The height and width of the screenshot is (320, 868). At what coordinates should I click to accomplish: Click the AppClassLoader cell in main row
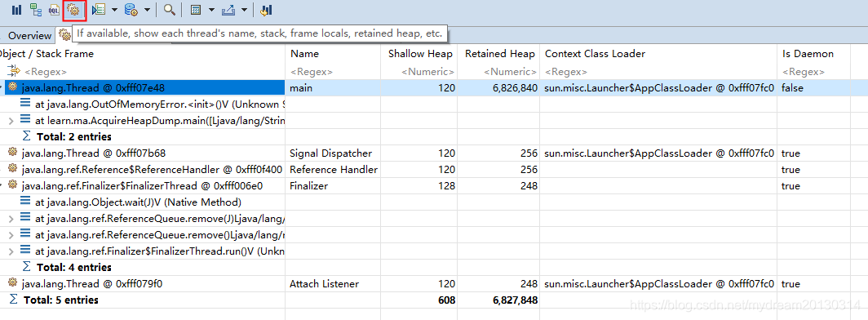(x=659, y=87)
